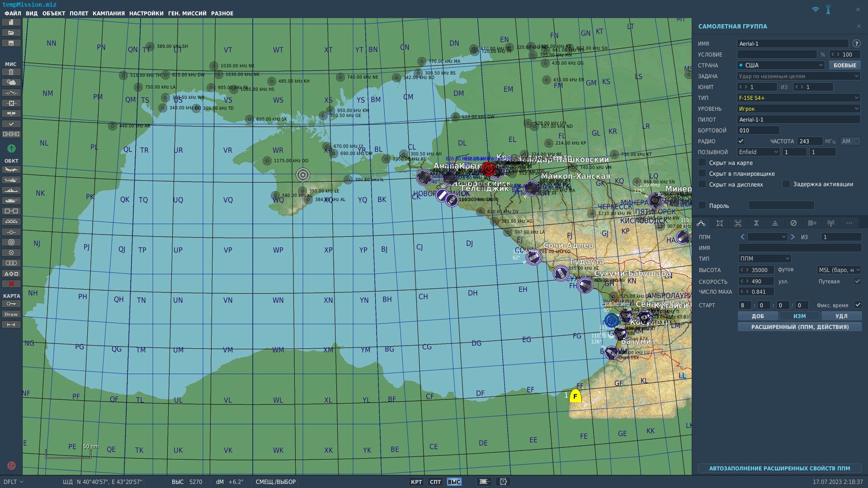Select the airplane group placement tool

point(11,170)
